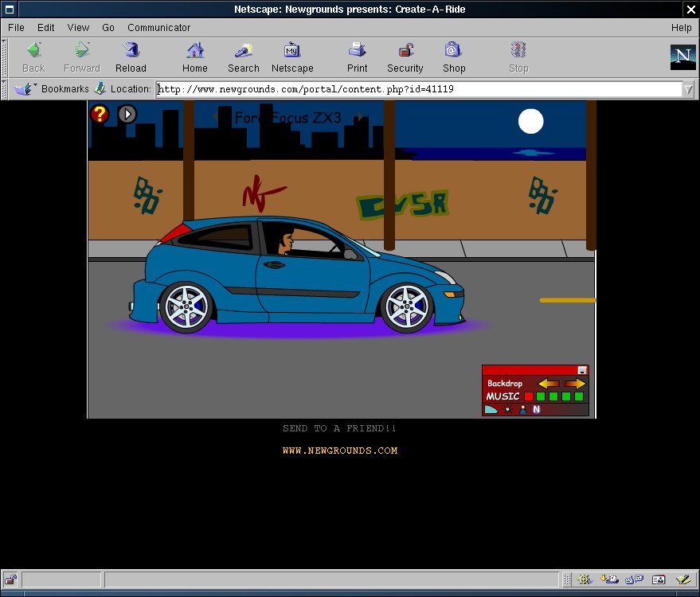Open the window menu button in title bar

[x=10, y=9]
